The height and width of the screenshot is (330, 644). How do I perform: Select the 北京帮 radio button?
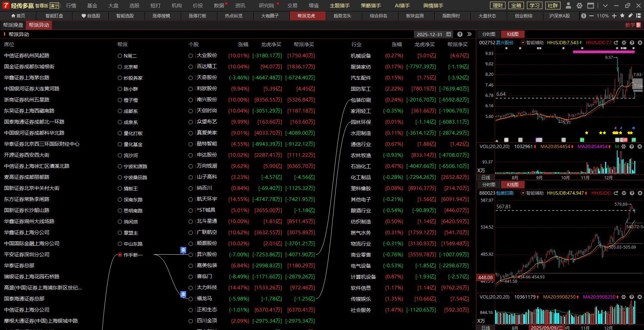(x=120, y=67)
